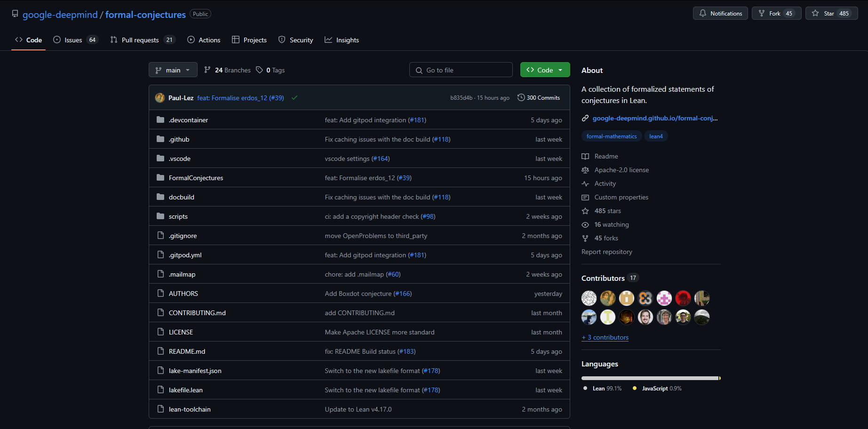This screenshot has width=868, height=429.
Task: Open commit 'Update to Lean v4.17.0'
Action: pyautogui.click(x=358, y=409)
